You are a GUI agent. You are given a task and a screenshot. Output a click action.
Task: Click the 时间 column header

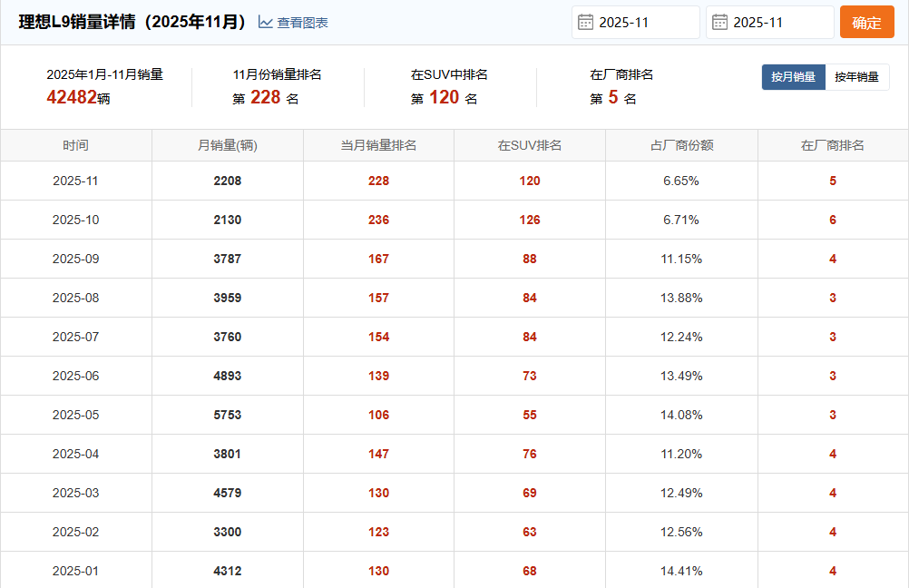[x=76, y=145]
